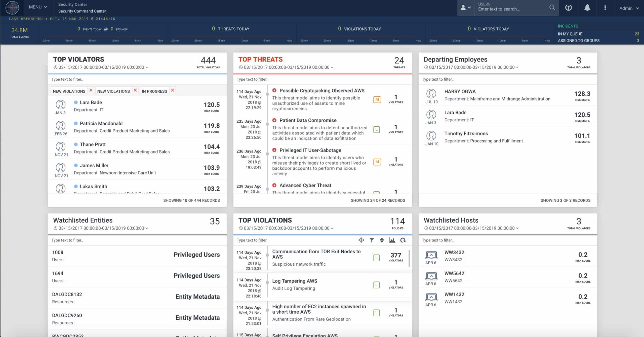
Task: Click the DALGDC8132 Entity Metadata row
Action: pyautogui.click(x=137, y=298)
